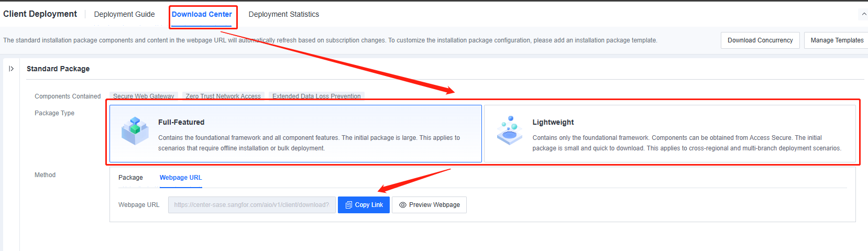Click the eye icon for Preview Webpage
The height and width of the screenshot is (251, 868).
pos(403,205)
